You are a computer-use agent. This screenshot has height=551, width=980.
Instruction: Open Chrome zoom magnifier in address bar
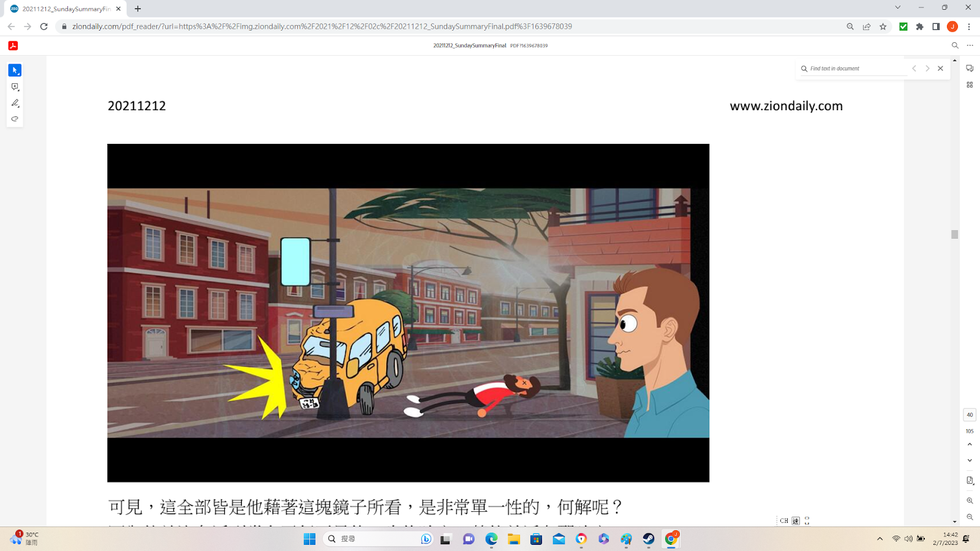tap(850, 26)
